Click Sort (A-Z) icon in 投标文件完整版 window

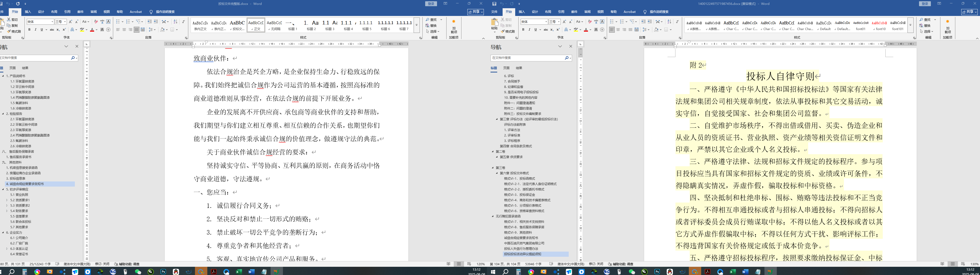coord(175,22)
